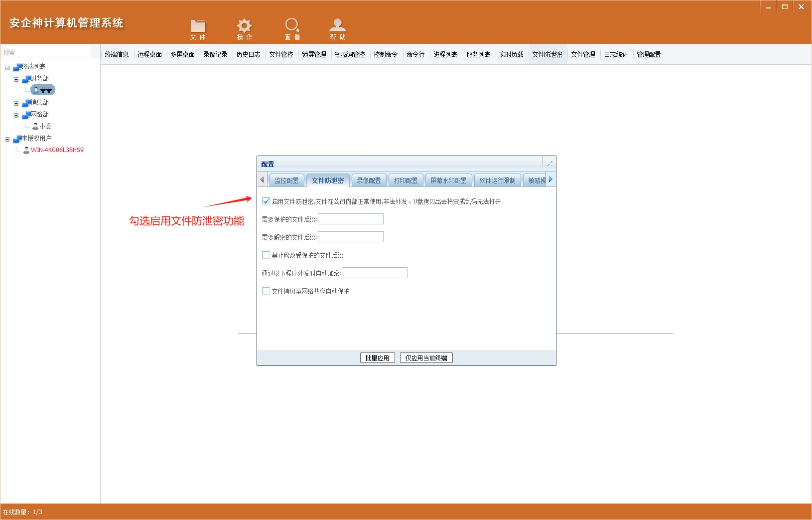The height and width of the screenshot is (520, 812).
Task: Click the 小高 user icon in tree
Action: click(35, 126)
